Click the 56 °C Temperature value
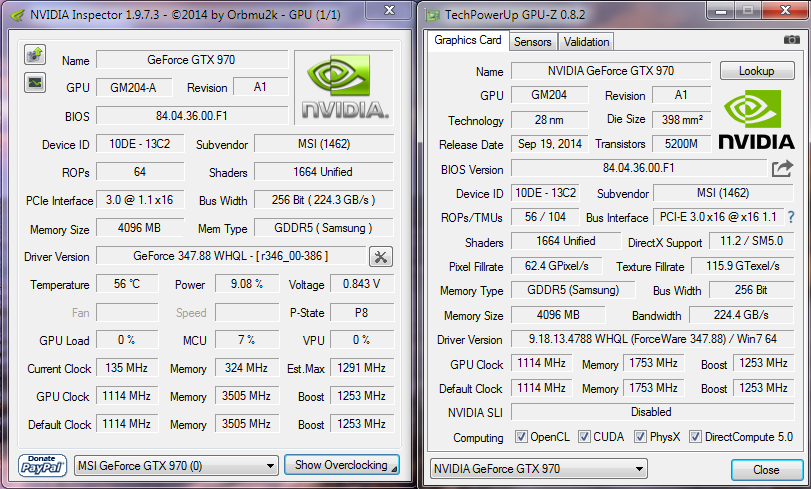 [x=127, y=284]
